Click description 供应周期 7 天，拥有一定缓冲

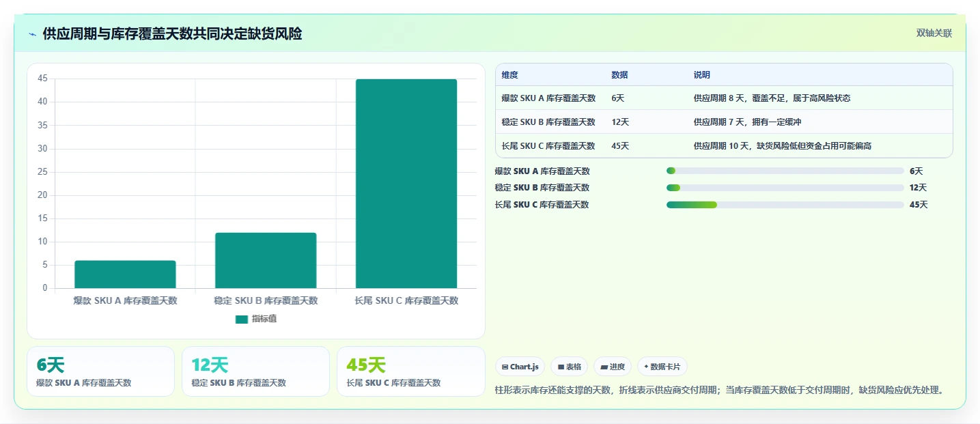[747, 122]
